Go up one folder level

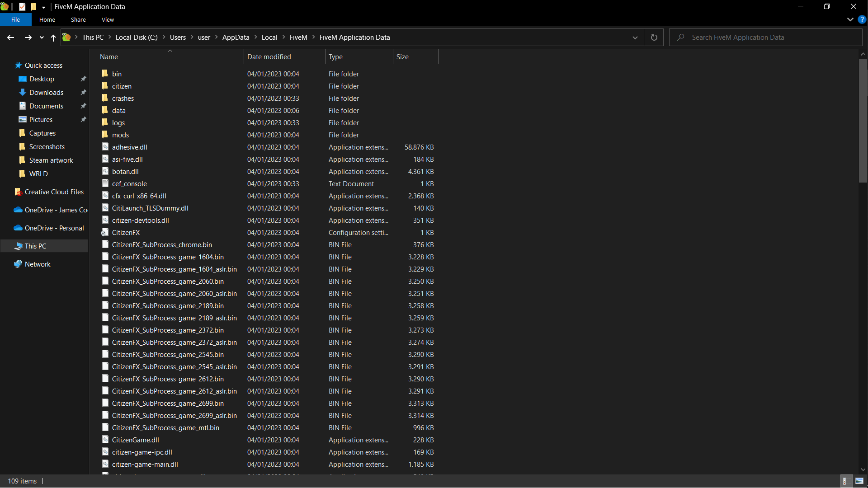pos(53,38)
